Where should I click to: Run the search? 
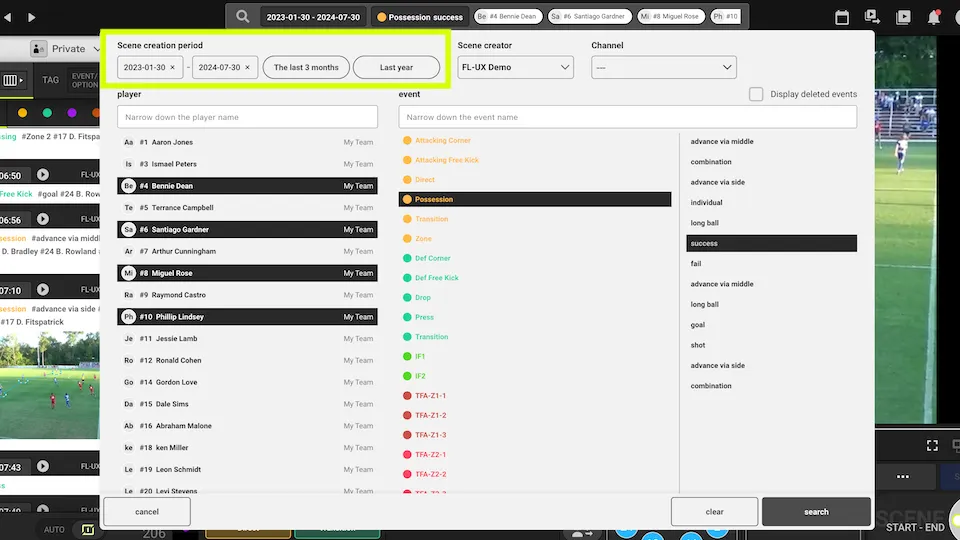pyautogui.click(x=816, y=512)
